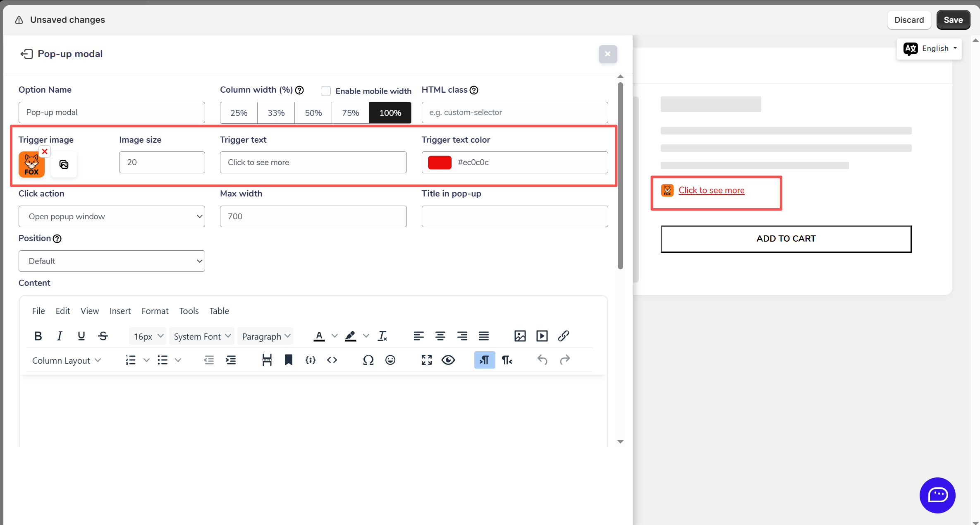Insert an emoji from toolbar
980x525 pixels.
(x=390, y=360)
